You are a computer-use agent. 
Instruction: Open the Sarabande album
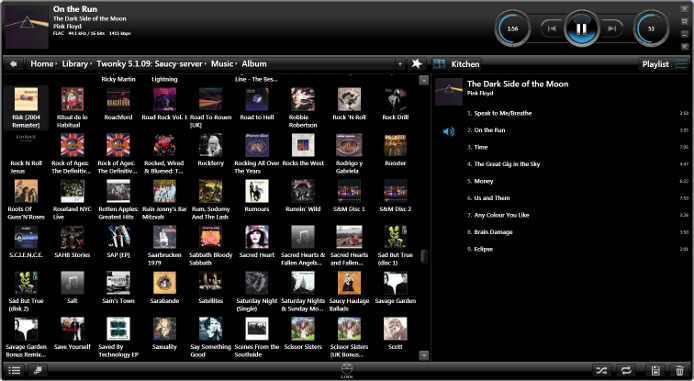tap(164, 287)
